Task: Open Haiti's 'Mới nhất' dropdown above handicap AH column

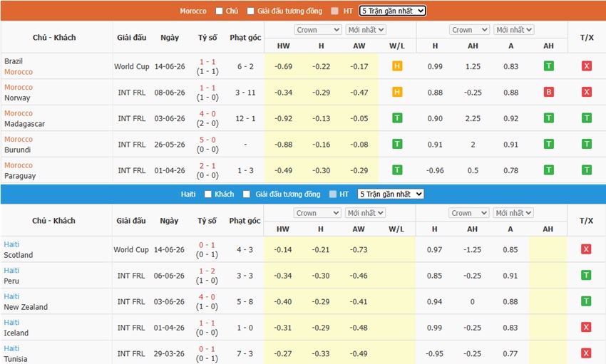Action: coord(513,213)
